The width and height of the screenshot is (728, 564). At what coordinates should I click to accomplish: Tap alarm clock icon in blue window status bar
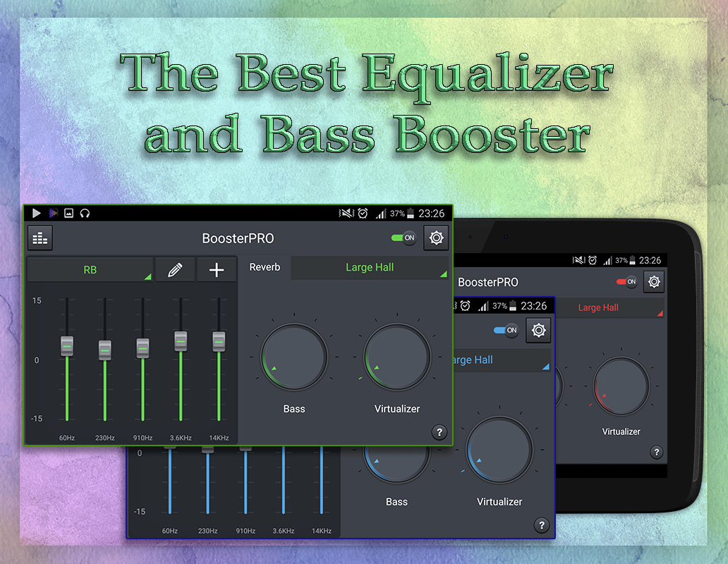(465, 306)
